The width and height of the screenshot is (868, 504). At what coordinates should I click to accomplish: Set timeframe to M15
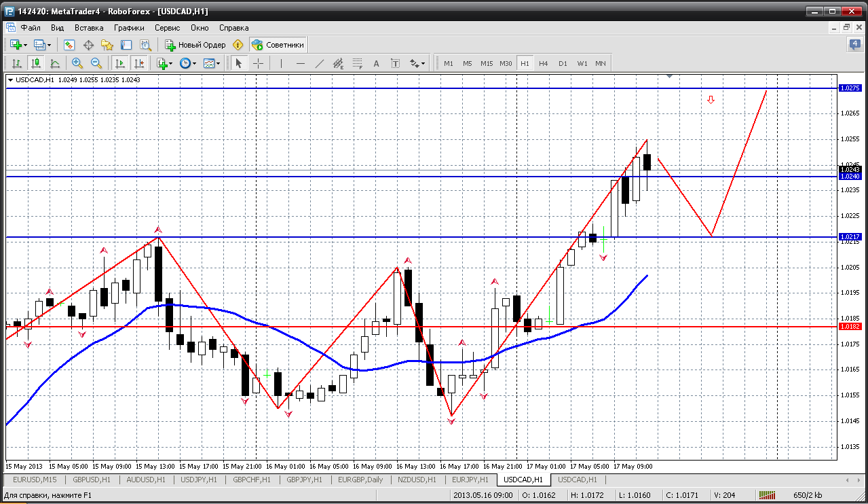point(487,63)
